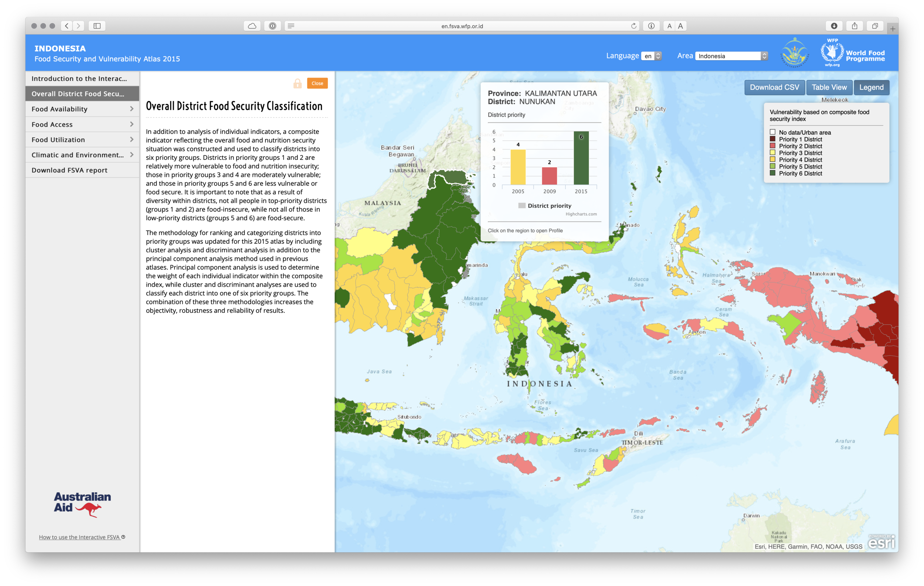Click the No data/Urban area swatch

tap(772, 132)
